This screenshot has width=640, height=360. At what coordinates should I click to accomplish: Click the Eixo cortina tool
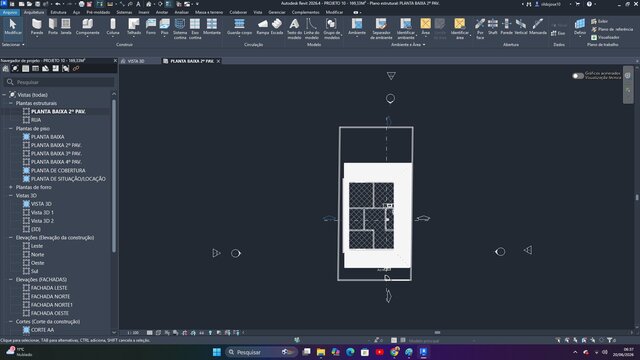[x=195, y=29]
